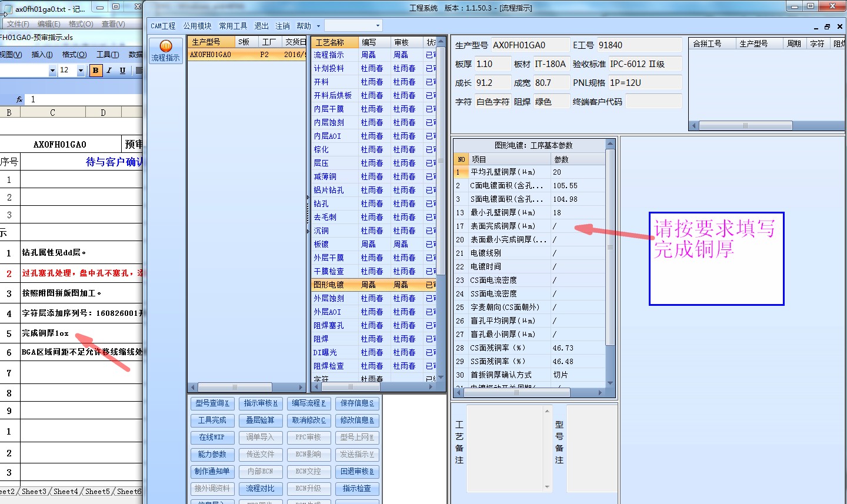Viewport: 847px width, 504px height.
Task: Click the 叠层验算 button
Action: point(261,420)
